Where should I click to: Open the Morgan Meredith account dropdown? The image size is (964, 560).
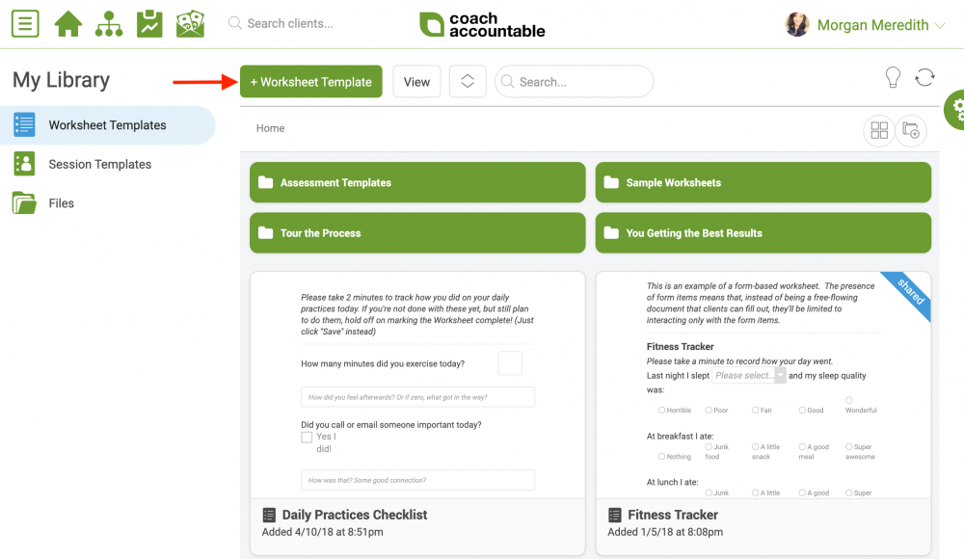[865, 25]
